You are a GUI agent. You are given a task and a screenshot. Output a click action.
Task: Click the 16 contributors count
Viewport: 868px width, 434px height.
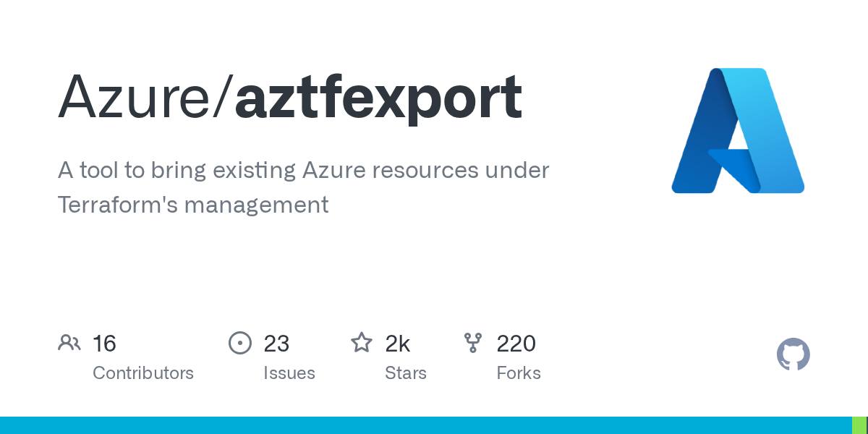pos(104,344)
